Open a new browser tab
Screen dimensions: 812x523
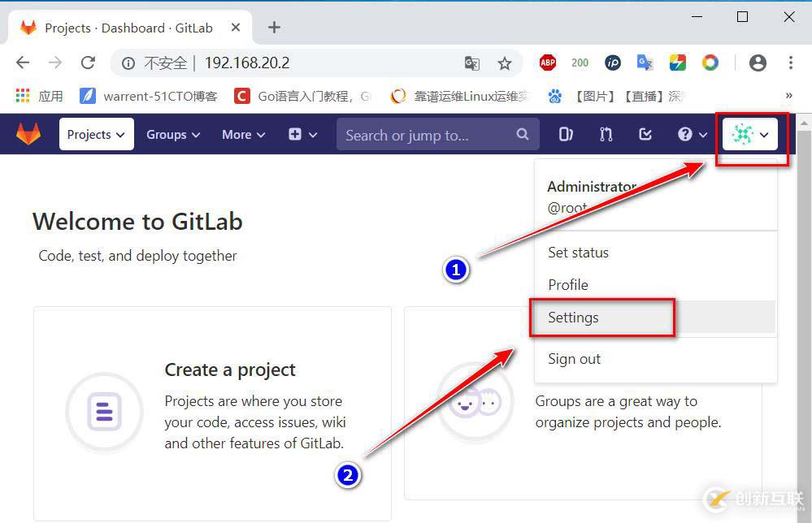pos(274,28)
